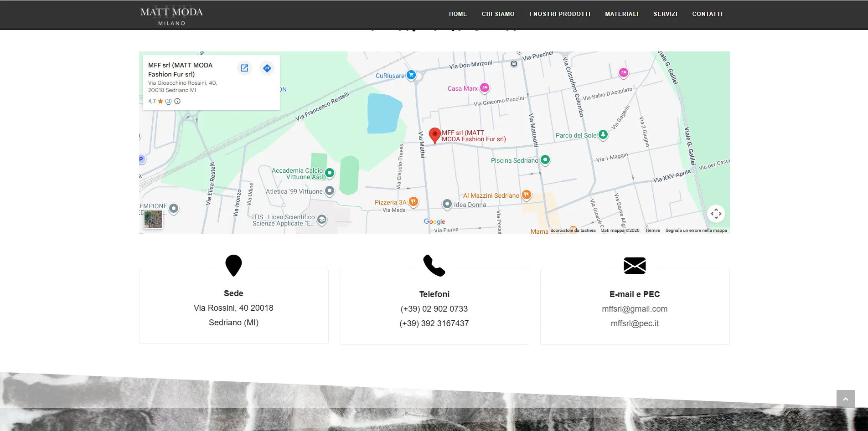
Task: Open I NOSTRI PRODOTTI menu
Action: [x=560, y=14]
